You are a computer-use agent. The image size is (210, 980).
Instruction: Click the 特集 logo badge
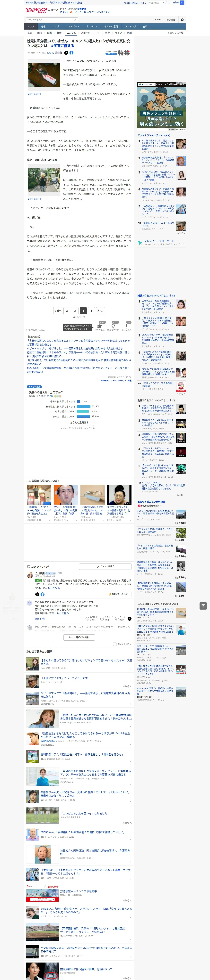118,53
